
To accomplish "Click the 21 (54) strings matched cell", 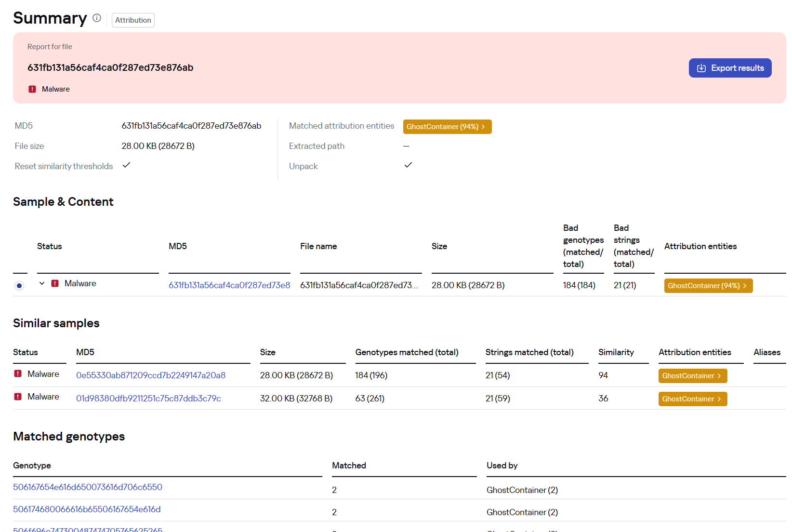I will [498, 375].
